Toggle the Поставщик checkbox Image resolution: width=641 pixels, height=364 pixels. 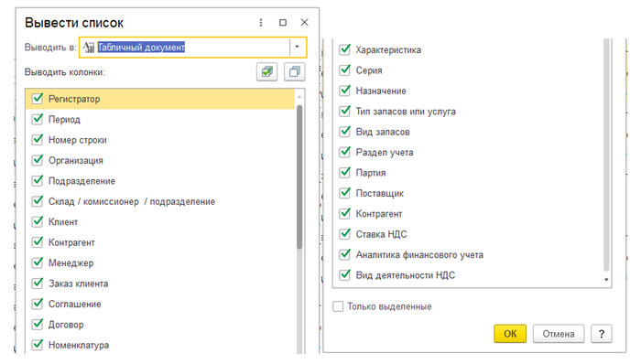pos(345,193)
